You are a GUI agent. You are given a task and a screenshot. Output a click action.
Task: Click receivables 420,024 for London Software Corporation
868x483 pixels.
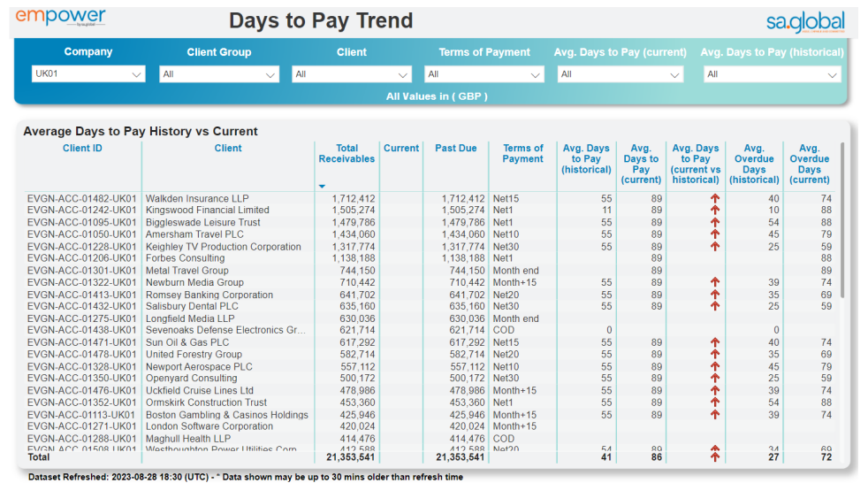coord(357,426)
